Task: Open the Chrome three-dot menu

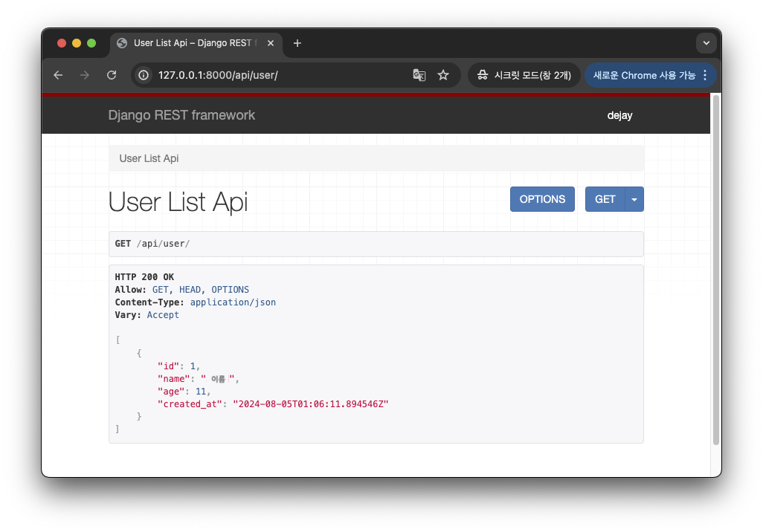Action: (705, 75)
